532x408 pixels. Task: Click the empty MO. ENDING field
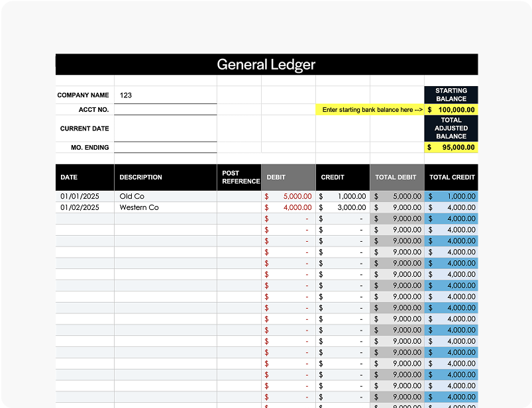coord(165,147)
